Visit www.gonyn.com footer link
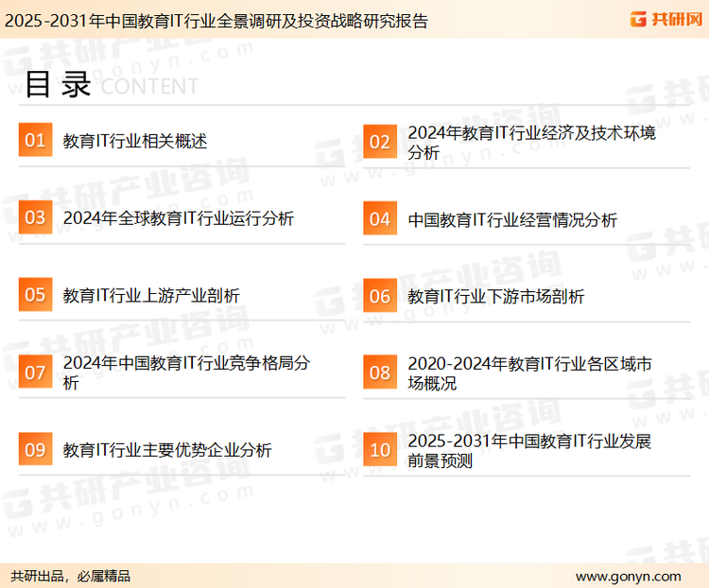Screen dimensions: 709x588 point(628,576)
